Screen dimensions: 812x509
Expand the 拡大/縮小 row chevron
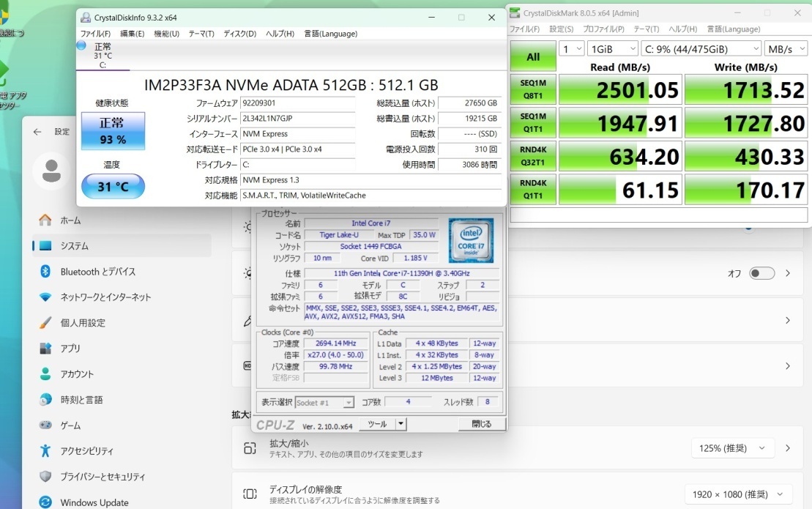tap(788, 448)
